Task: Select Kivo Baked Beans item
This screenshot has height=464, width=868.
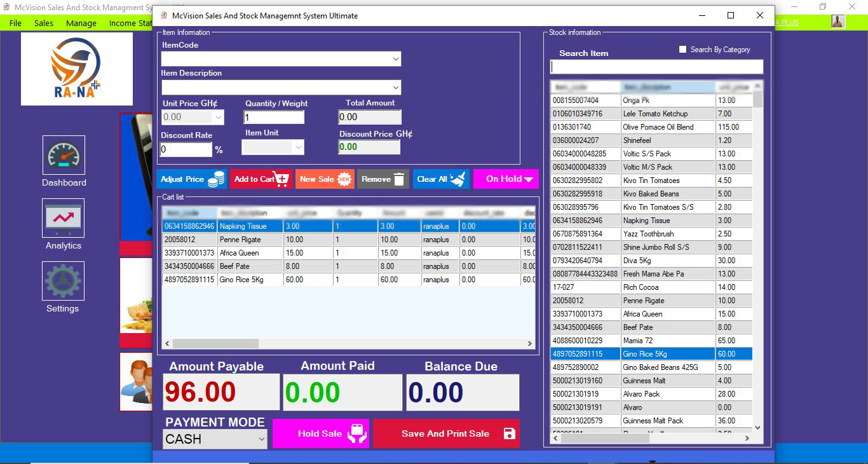Action: [x=651, y=194]
